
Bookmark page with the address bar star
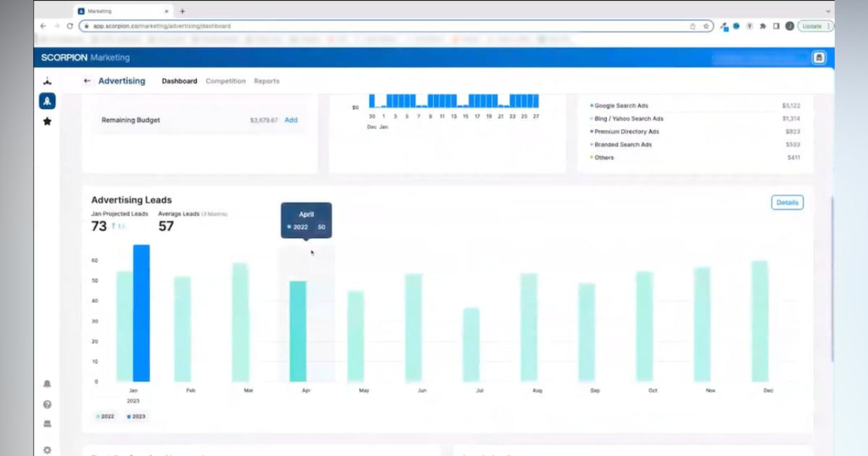coord(706,26)
